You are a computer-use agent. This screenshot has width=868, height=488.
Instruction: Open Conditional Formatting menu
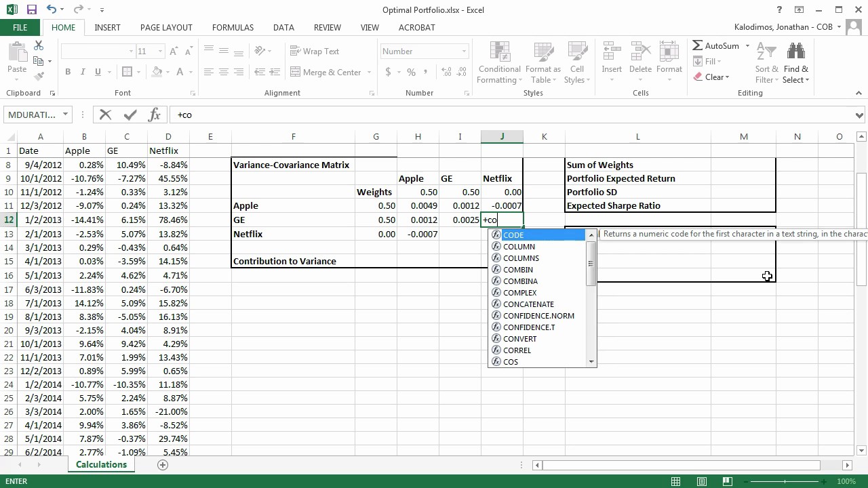coord(500,62)
